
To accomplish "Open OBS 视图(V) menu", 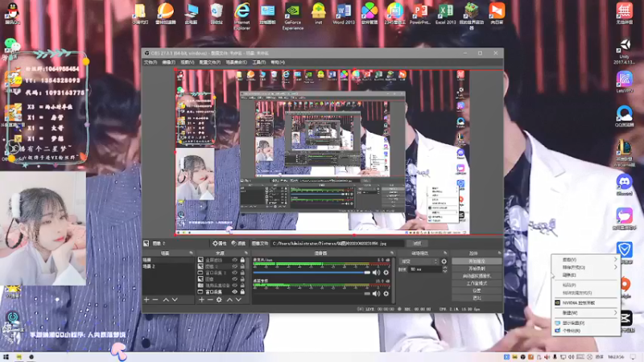I will click(188, 63).
